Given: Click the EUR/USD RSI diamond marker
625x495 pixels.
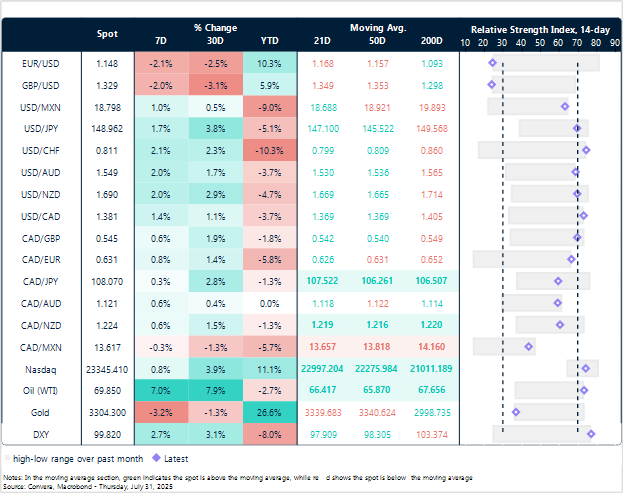Looking at the screenshot, I should (492, 62).
